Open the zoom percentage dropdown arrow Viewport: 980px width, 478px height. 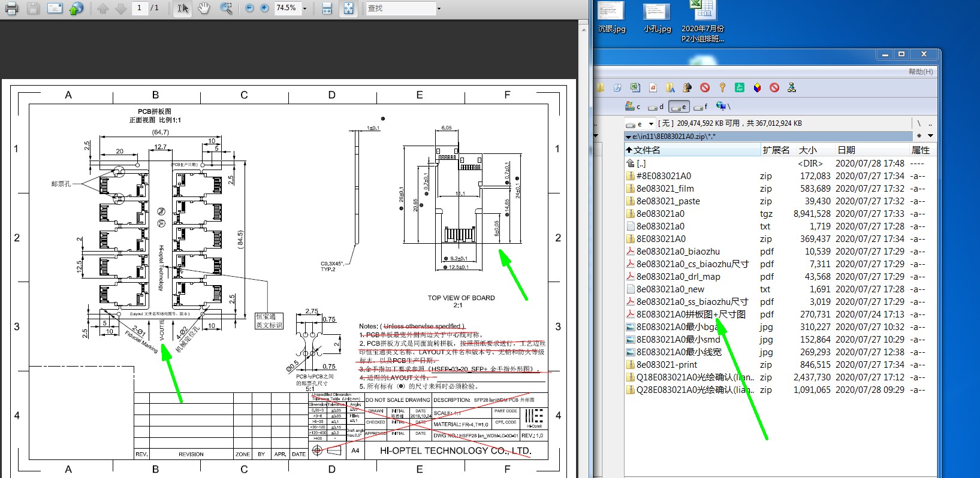[x=304, y=8]
